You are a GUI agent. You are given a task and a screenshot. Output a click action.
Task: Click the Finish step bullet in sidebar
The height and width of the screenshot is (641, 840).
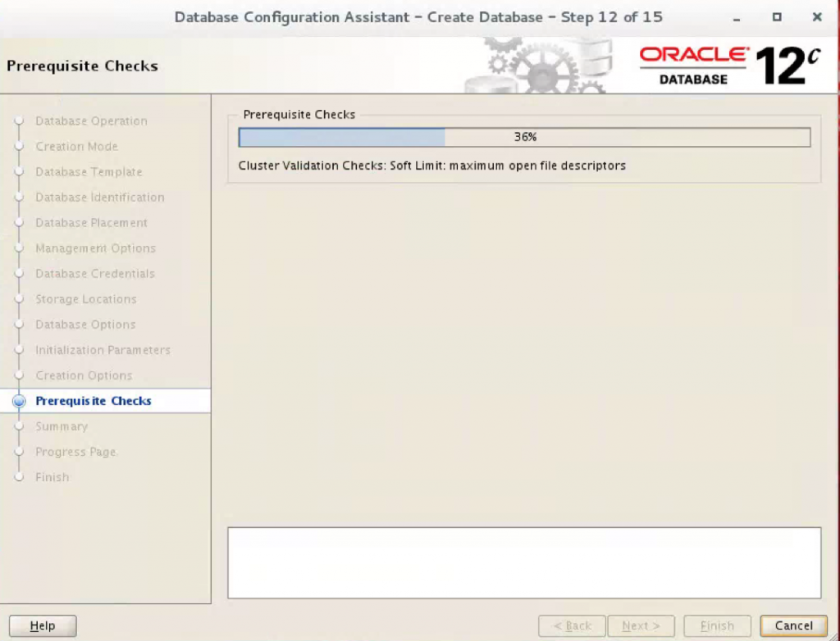coord(20,478)
